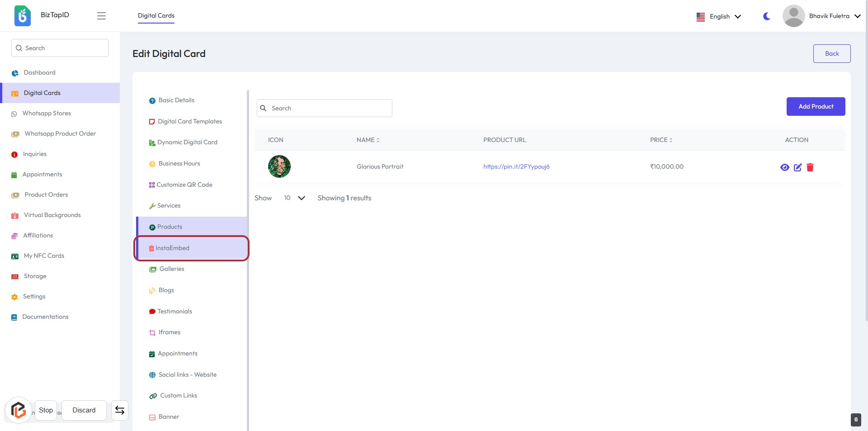Viewport: 868px width, 431px height.
Task: Delete the Glorious Portrait product
Action: point(810,167)
